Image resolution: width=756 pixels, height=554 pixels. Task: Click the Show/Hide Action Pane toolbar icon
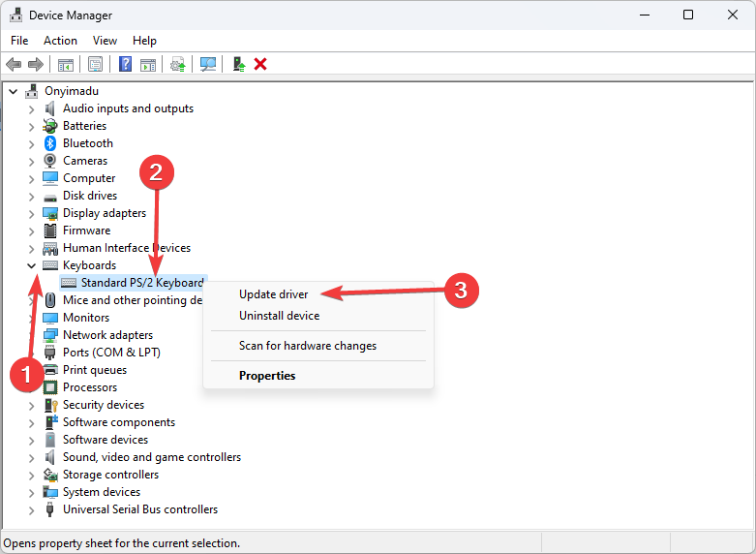148,64
